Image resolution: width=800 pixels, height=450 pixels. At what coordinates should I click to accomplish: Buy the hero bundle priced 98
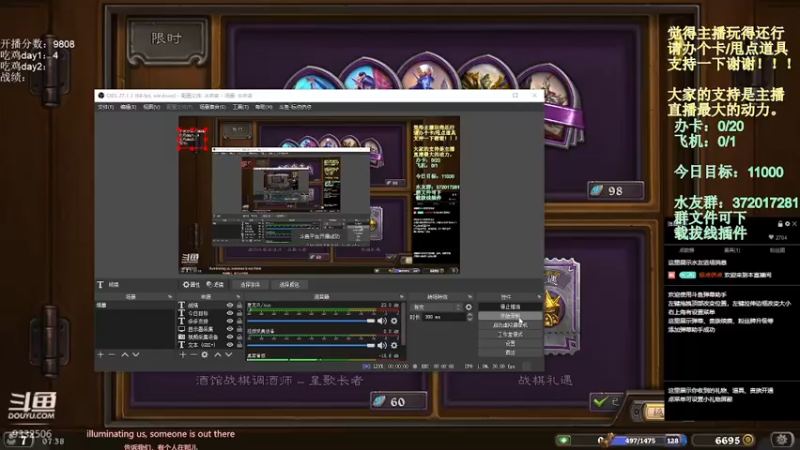pos(616,191)
